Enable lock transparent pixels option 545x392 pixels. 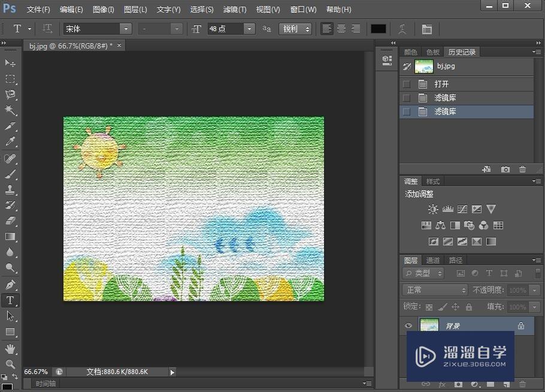tap(429, 307)
